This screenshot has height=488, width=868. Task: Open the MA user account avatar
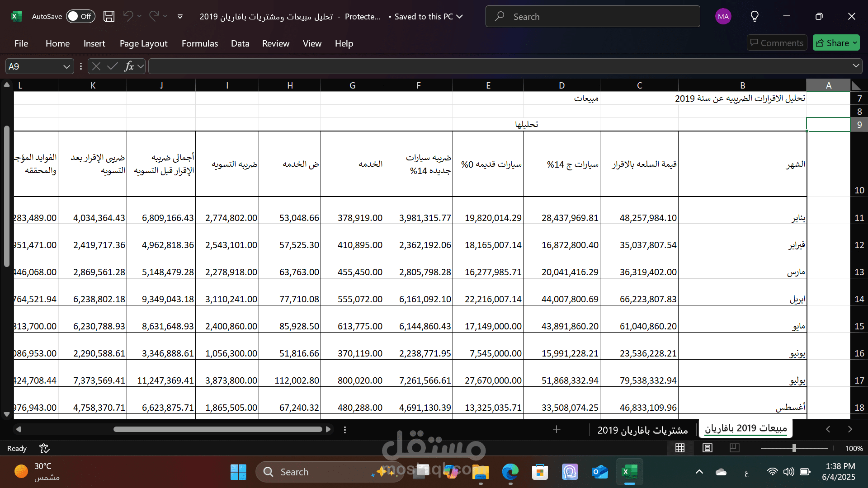(723, 17)
